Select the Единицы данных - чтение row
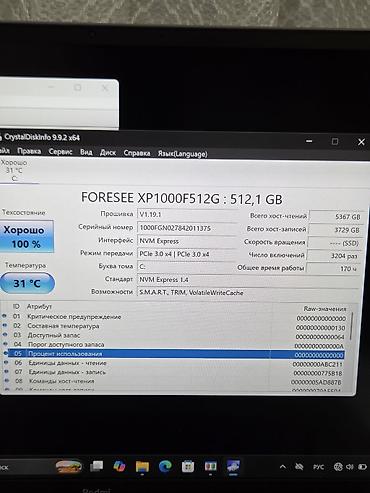370x493 pixels. (173, 363)
